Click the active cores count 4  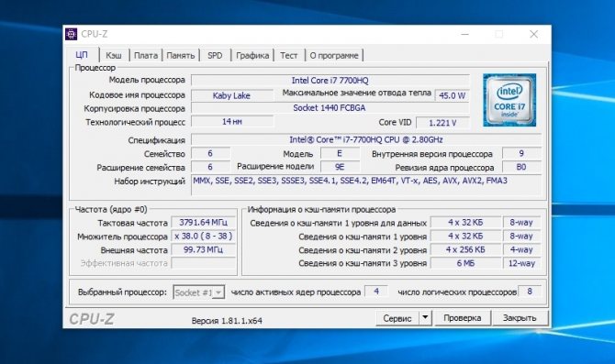pos(376,292)
